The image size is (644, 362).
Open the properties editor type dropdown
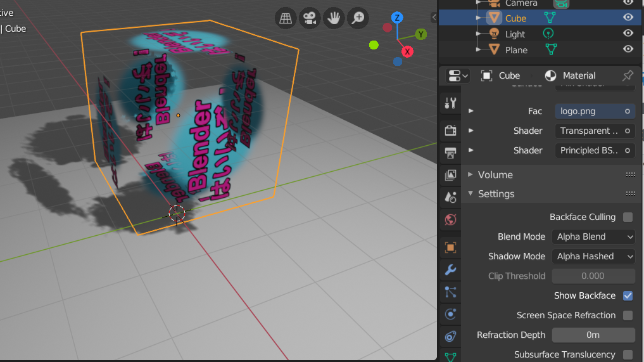[458, 75]
